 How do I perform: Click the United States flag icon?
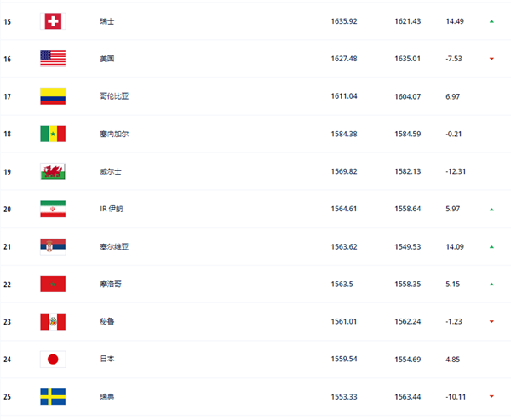coord(53,59)
